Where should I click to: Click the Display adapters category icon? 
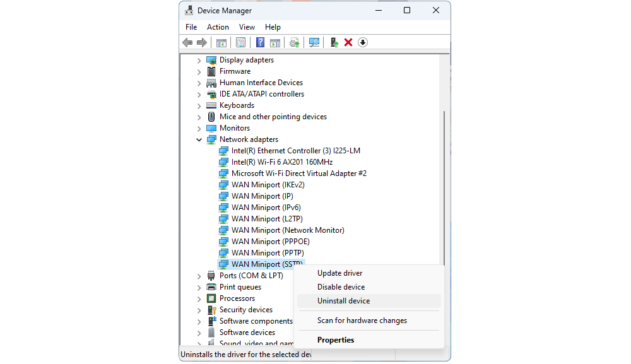pyautogui.click(x=211, y=60)
